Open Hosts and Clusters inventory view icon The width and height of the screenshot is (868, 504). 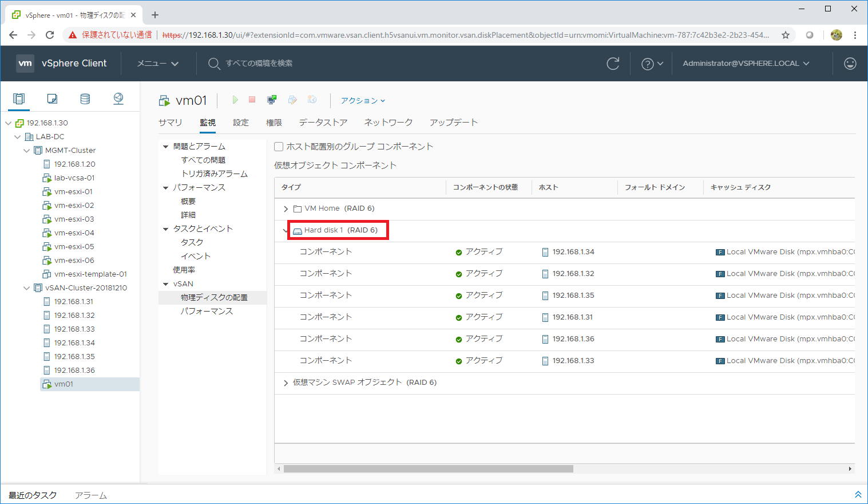click(19, 99)
